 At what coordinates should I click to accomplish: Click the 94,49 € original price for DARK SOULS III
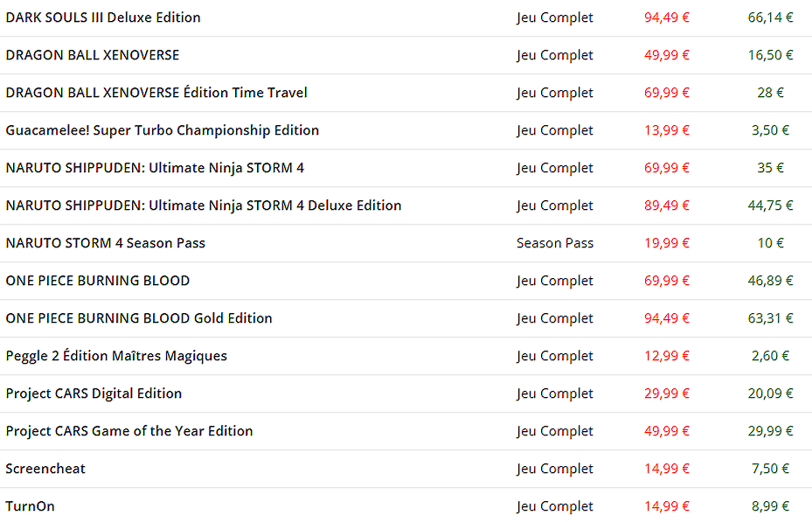tap(667, 17)
